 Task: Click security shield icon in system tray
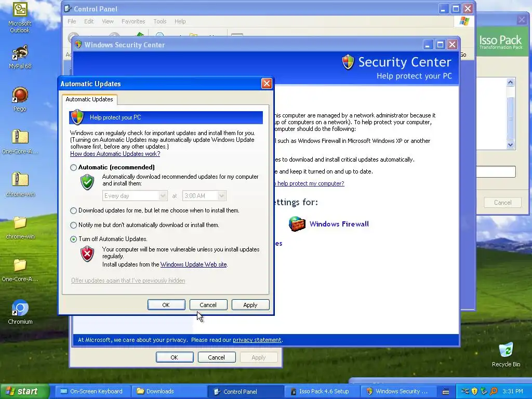(x=474, y=391)
